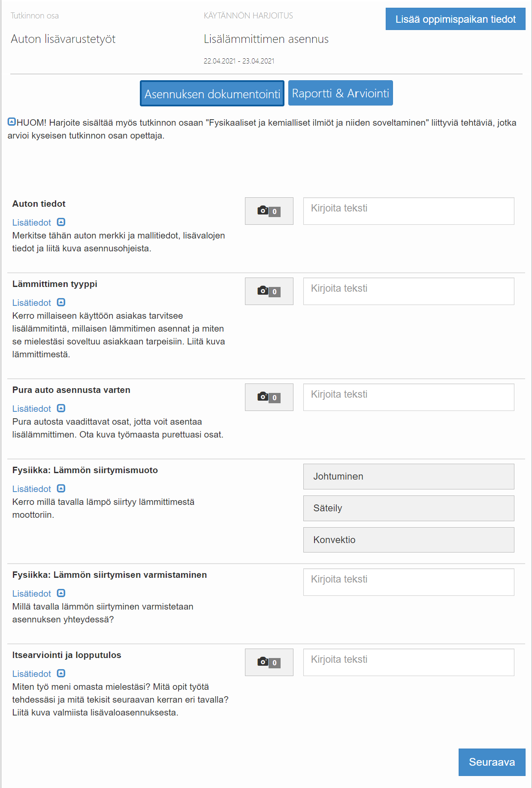Select the Konvektio answer option
The height and width of the screenshot is (788, 532).
(408, 540)
